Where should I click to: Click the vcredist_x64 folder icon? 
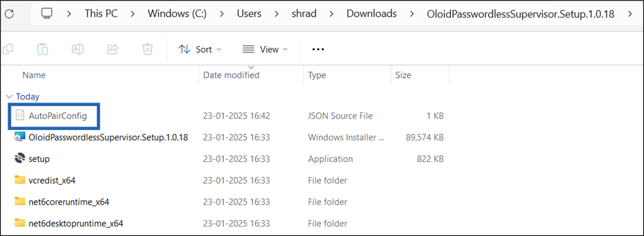(20, 180)
